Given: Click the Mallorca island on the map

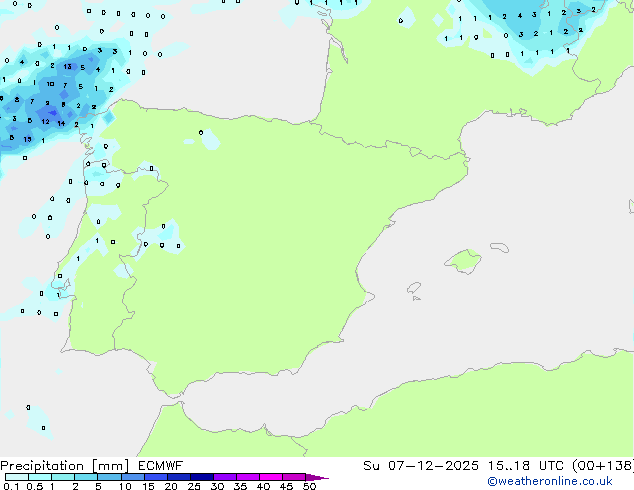Looking at the screenshot, I should pos(463,262).
